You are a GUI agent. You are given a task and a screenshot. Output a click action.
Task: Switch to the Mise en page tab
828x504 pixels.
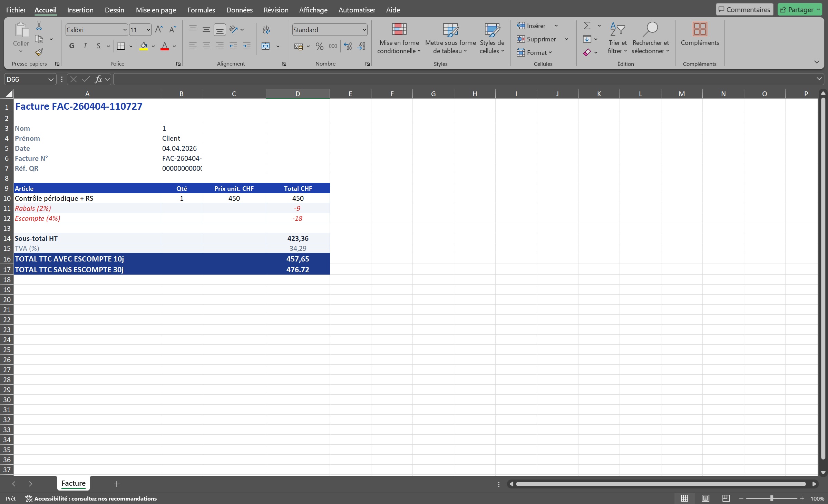(x=156, y=10)
